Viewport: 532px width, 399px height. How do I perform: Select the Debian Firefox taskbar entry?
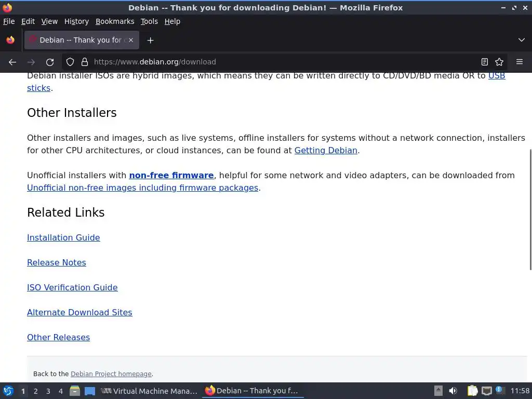point(252,391)
